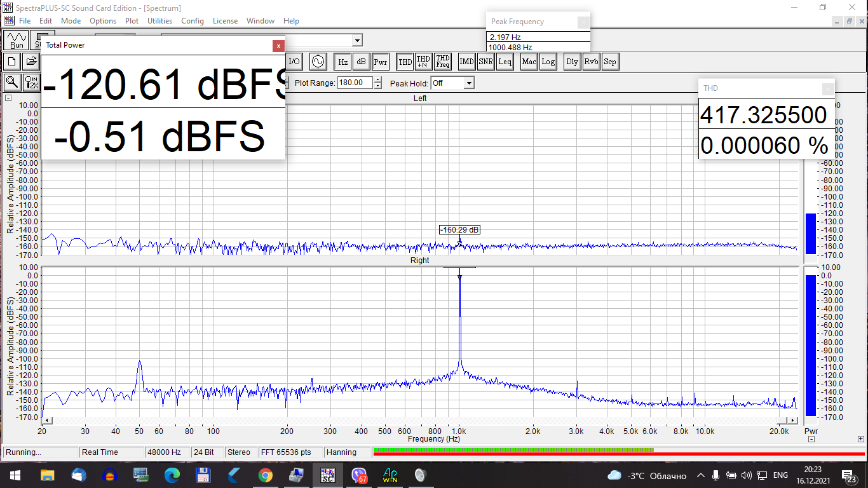Click the magnifying glass zoom icon

12,82
